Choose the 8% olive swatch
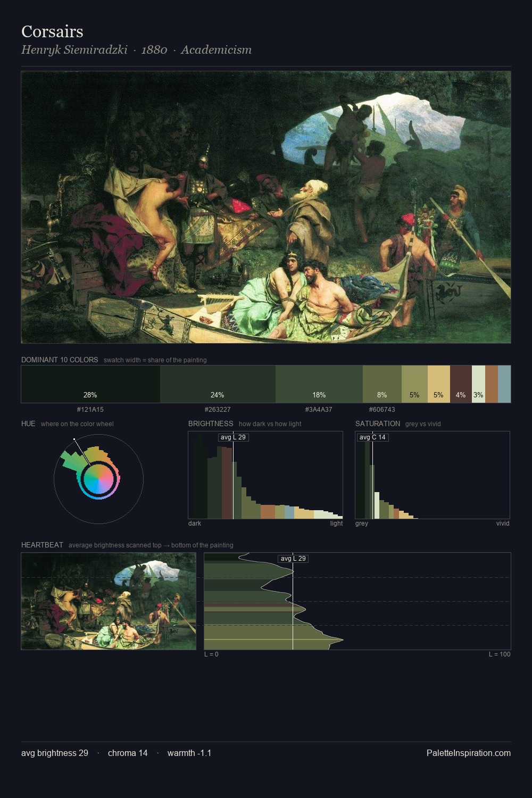The image size is (532, 798). 382,384
